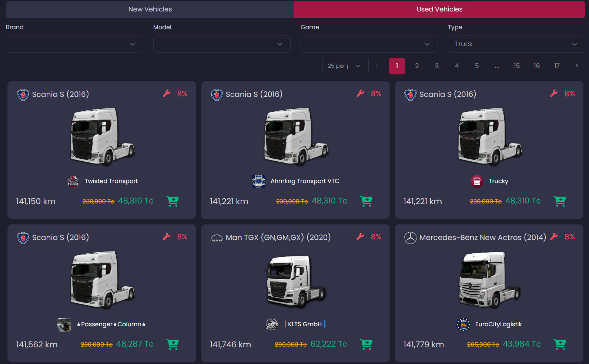Click pagination ellipsis to skip pages
This screenshot has height=364, width=589.
pos(497,66)
